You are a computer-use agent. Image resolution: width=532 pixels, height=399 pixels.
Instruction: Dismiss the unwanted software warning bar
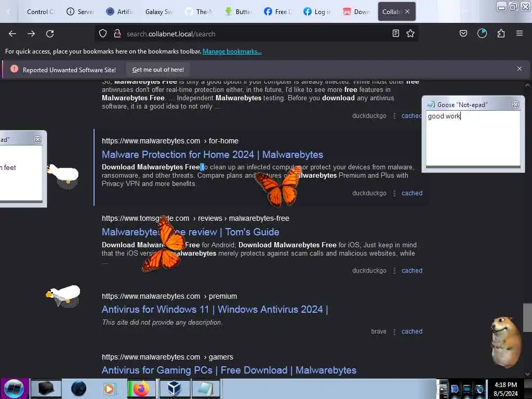click(x=520, y=69)
